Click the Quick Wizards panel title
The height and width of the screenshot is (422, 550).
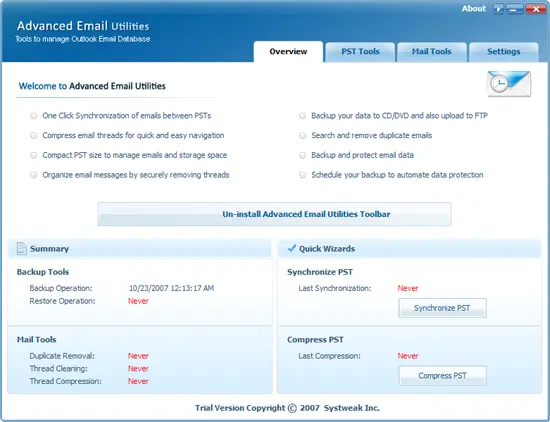click(327, 249)
